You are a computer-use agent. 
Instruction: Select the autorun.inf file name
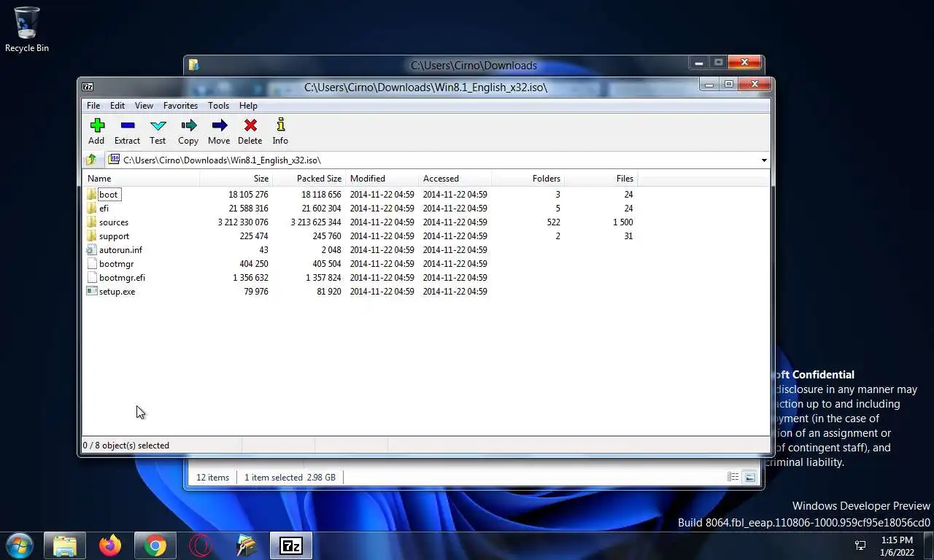[x=120, y=250]
